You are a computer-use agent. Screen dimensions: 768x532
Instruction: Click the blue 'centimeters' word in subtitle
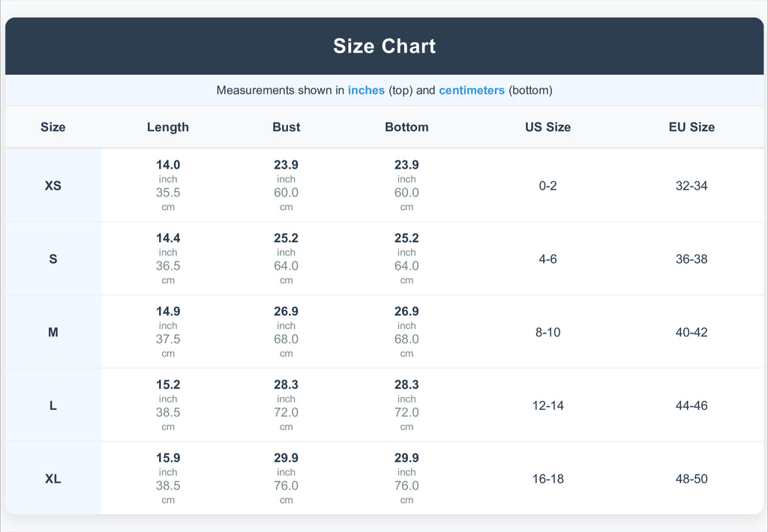coord(472,91)
